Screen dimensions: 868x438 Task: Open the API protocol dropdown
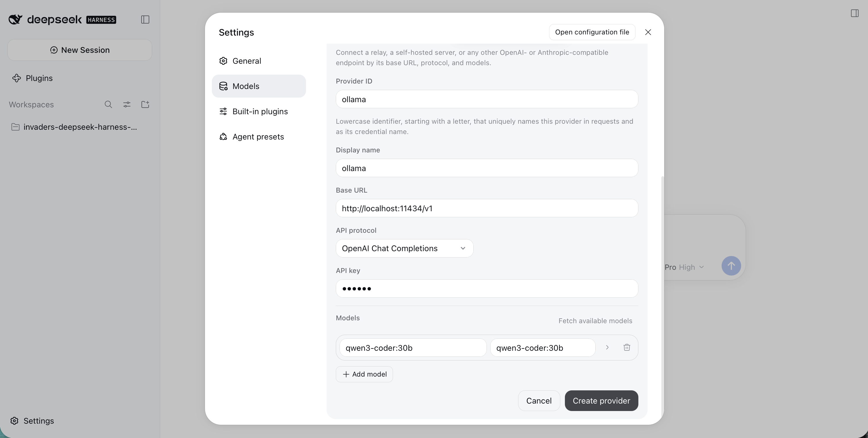point(404,248)
